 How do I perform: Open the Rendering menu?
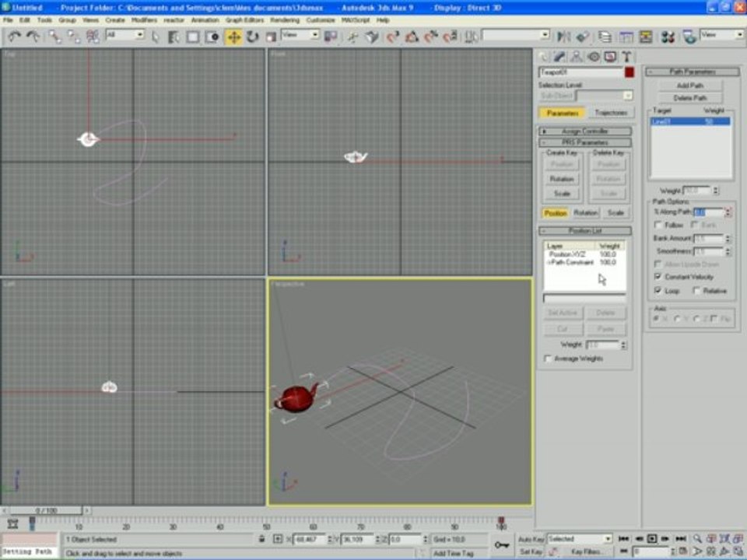click(x=285, y=20)
